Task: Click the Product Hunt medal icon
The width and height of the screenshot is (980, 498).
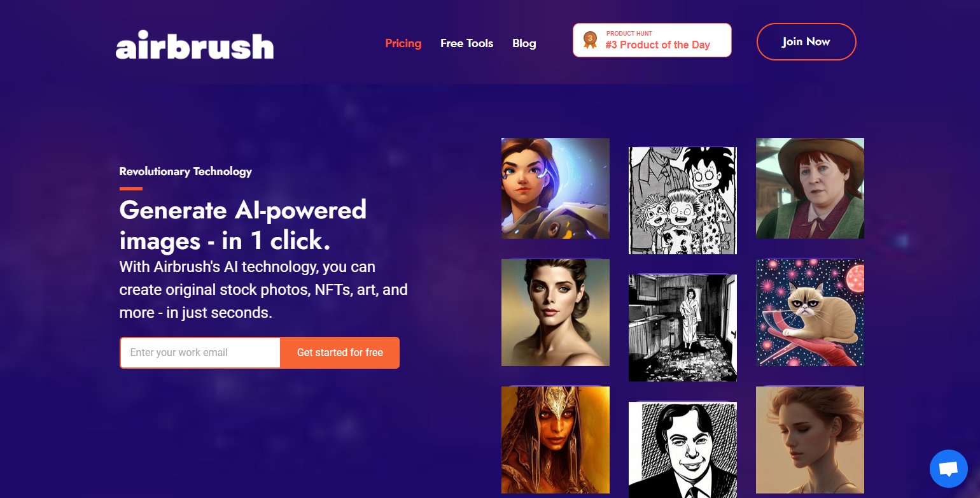Action: coord(590,40)
